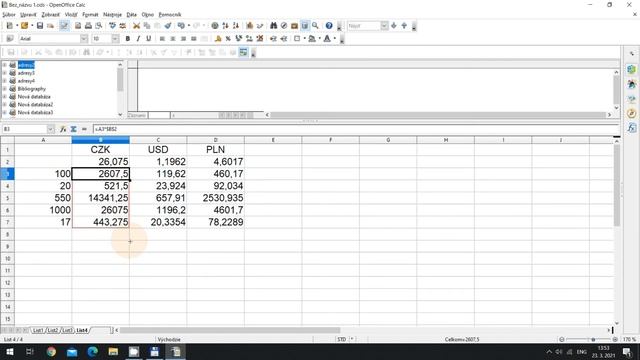
Task: Open the Borders dropdown arrow
Action: 304,38
